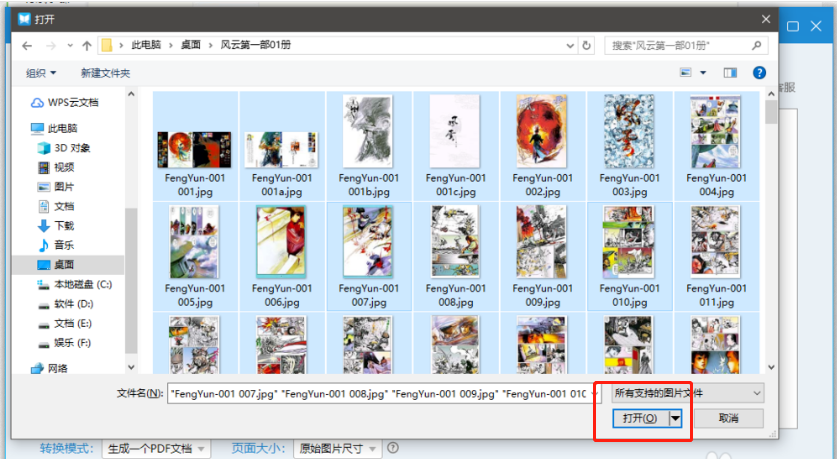
Task: Open 音乐 folder in sidebar
Action: [x=57, y=245]
